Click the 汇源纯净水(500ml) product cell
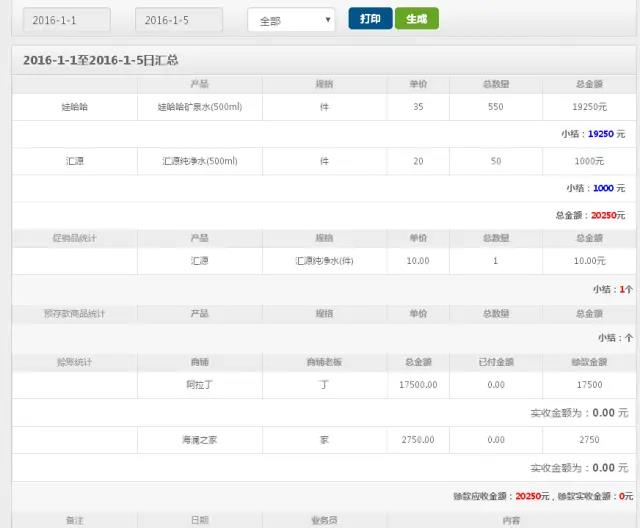 pos(199,161)
